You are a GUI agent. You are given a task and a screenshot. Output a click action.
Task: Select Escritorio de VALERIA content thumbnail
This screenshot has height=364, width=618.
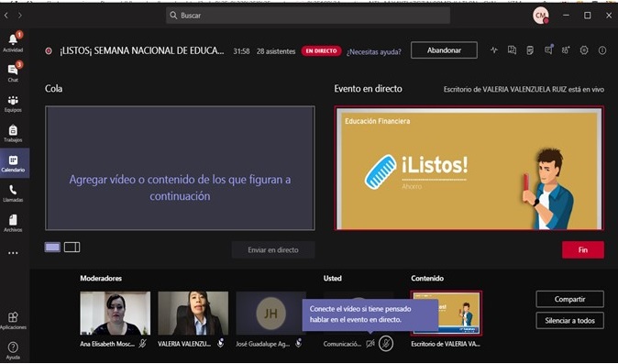(x=447, y=314)
